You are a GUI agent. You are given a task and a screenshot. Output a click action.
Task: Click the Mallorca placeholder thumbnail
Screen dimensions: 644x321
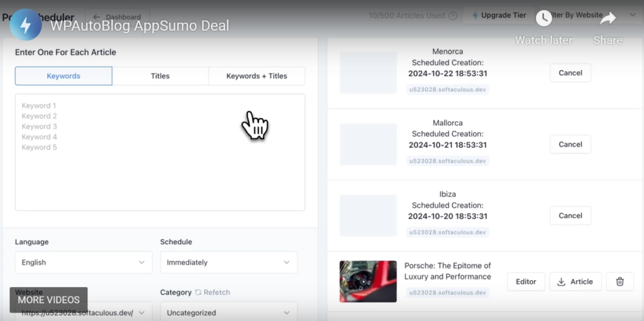pyautogui.click(x=368, y=144)
